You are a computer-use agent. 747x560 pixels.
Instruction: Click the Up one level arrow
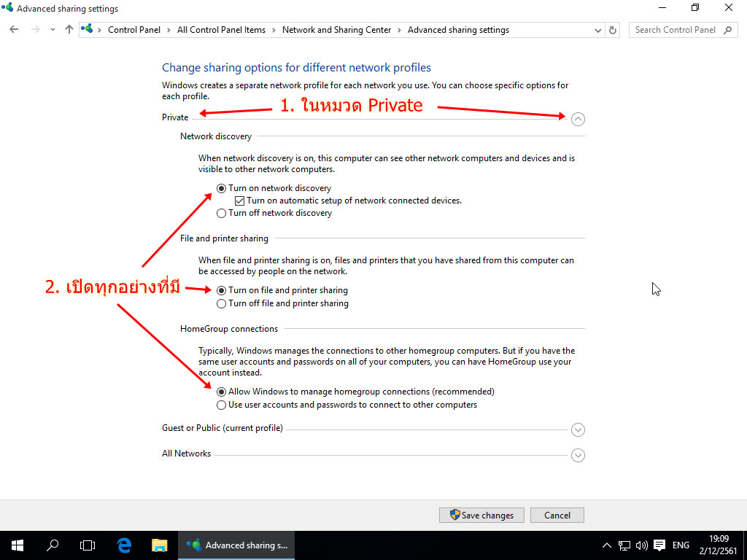pyautogui.click(x=69, y=30)
